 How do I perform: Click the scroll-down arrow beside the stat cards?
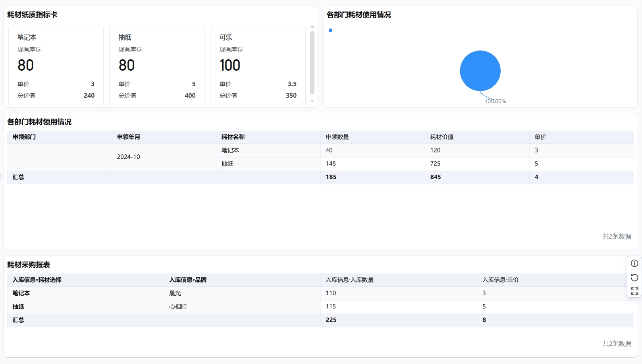(x=312, y=102)
